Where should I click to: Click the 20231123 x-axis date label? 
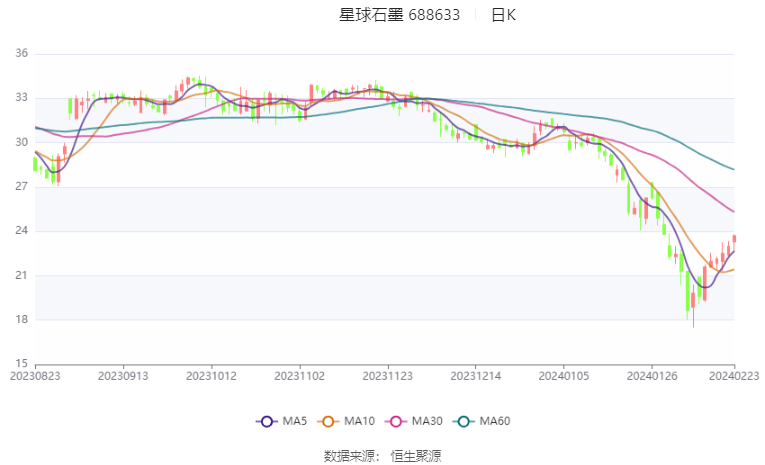(x=387, y=376)
